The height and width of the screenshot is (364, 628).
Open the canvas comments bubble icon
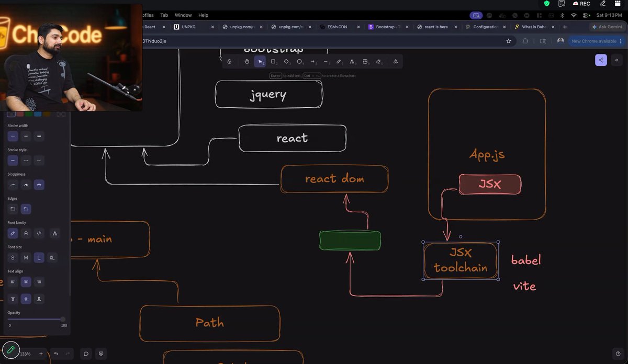[x=86, y=354]
